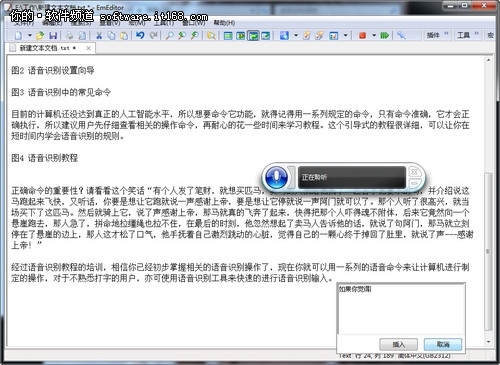Click the second magnifier search icon
The width and height of the screenshot is (500, 365).
(x=182, y=35)
